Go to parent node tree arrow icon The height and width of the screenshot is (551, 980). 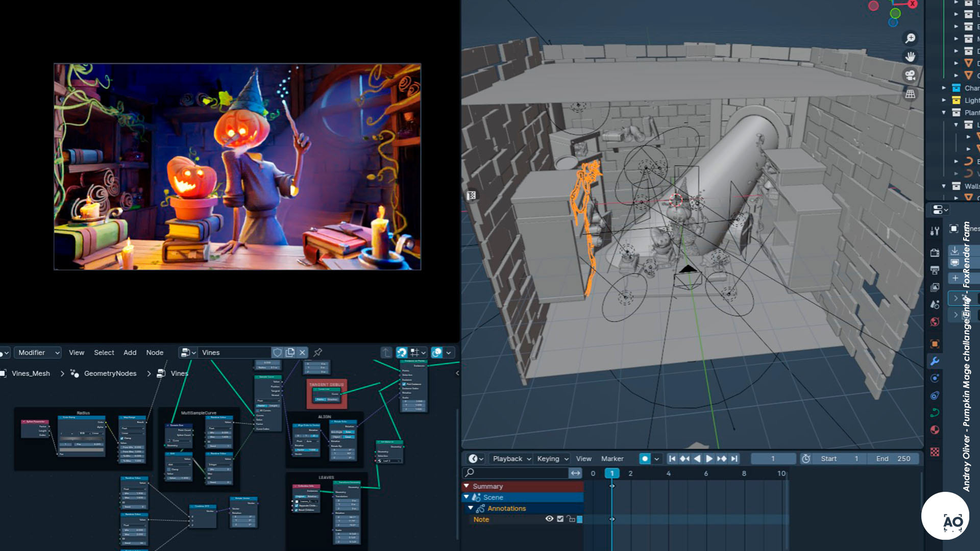tap(386, 353)
